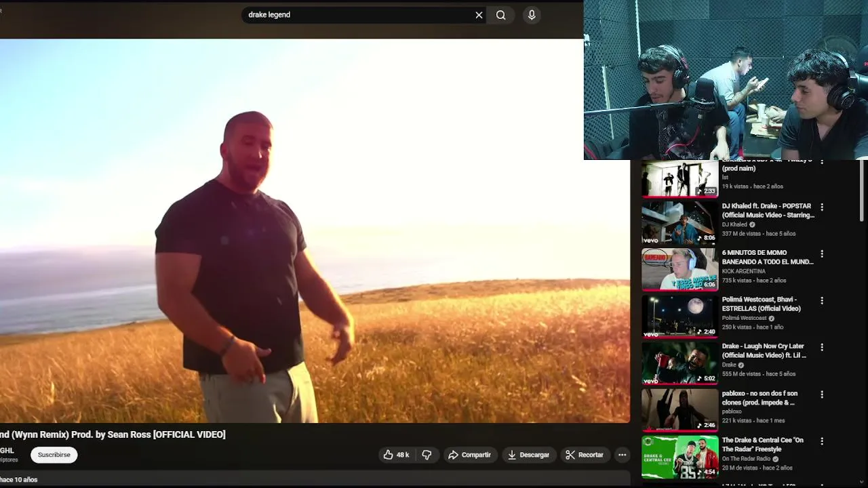868x488 pixels.
Task: Click the 'hace 10 años' upload date text
Action: 19,479
